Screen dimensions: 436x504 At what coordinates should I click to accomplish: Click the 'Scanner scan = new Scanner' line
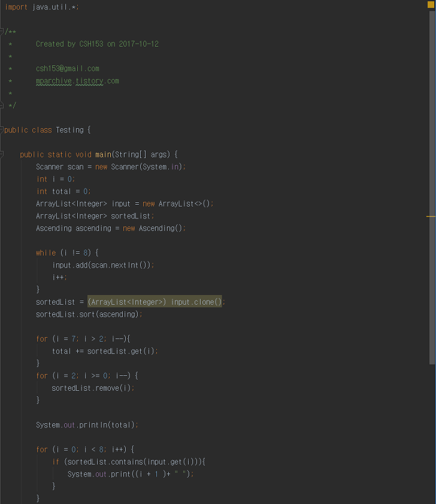pyautogui.click(x=111, y=167)
